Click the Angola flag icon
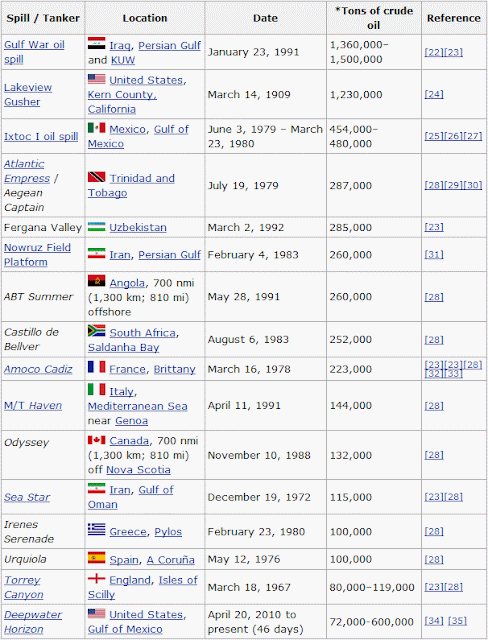Image resolution: width=488 pixels, height=640 pixels. 96,281
